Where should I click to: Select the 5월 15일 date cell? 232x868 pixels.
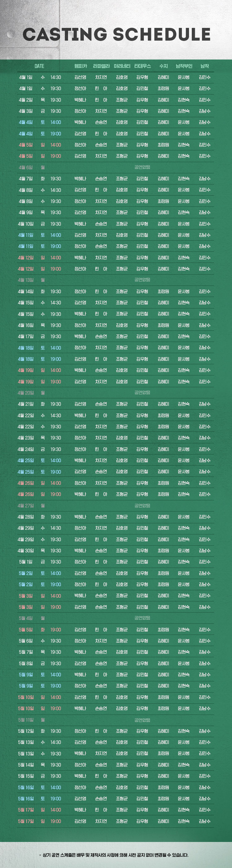[x=26, y=776]
